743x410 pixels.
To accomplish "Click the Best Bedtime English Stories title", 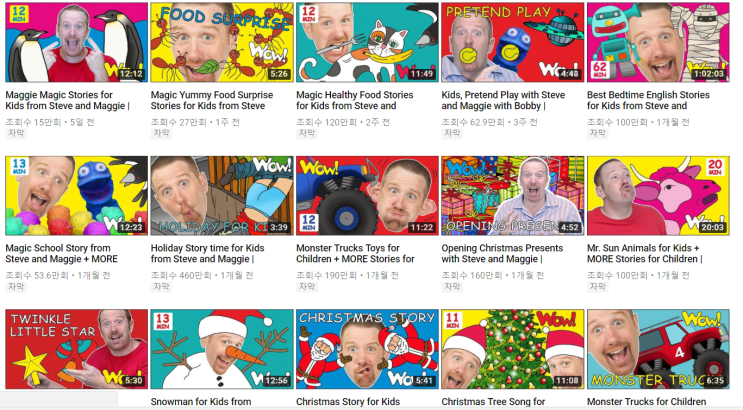I will pyautogui.click(x=648, y=100).
